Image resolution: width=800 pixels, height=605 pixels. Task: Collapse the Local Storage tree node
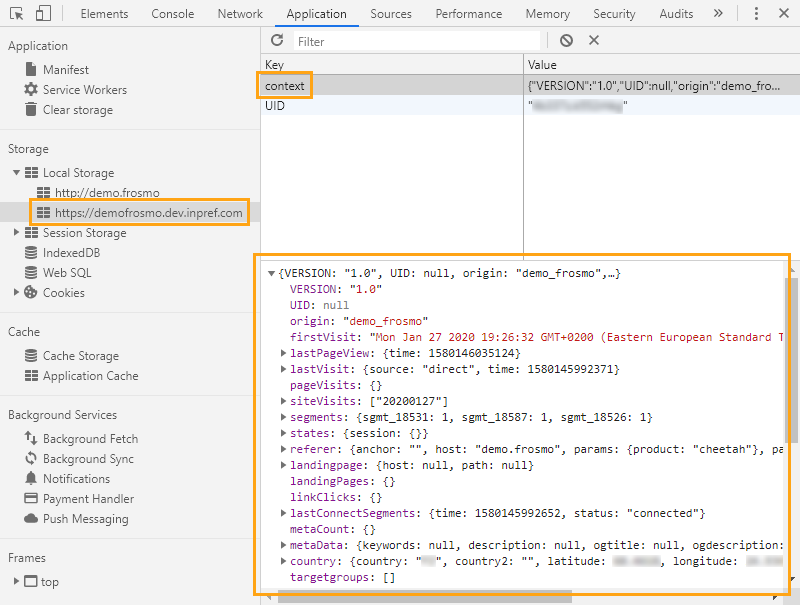pos(17,172)
